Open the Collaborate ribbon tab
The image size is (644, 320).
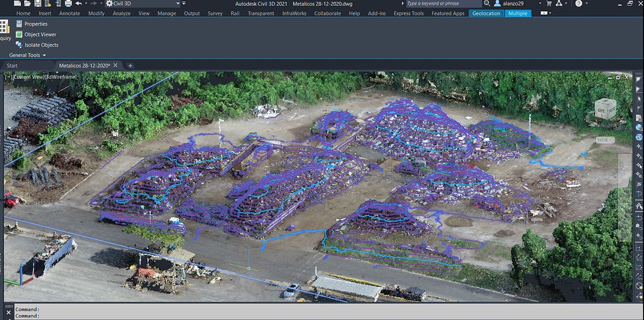[327, 13]
